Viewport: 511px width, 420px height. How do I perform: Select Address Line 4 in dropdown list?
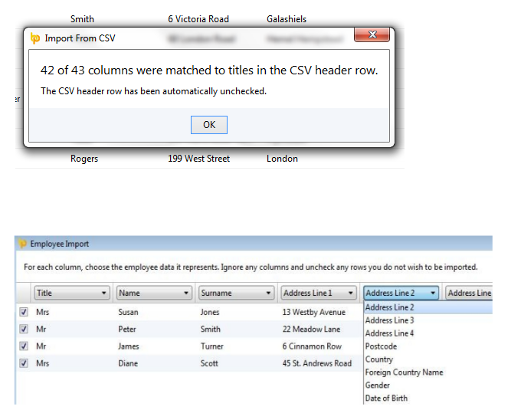428,333
